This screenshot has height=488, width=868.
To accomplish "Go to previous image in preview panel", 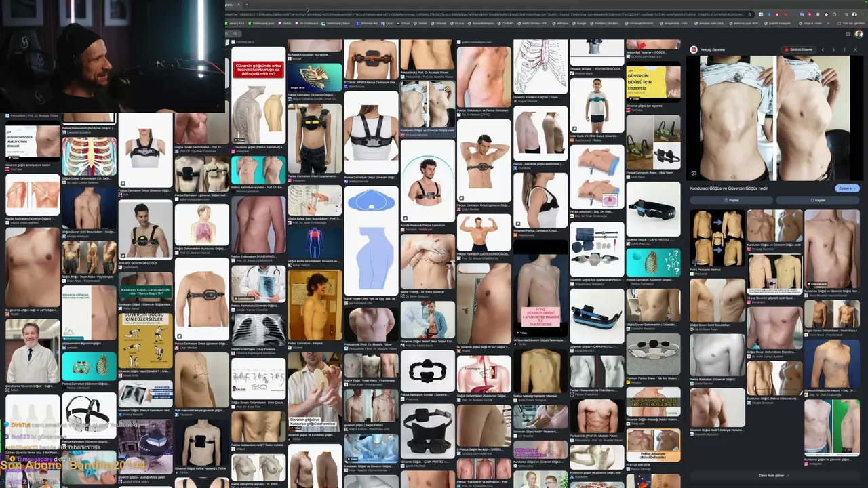I will pos(823,49).
